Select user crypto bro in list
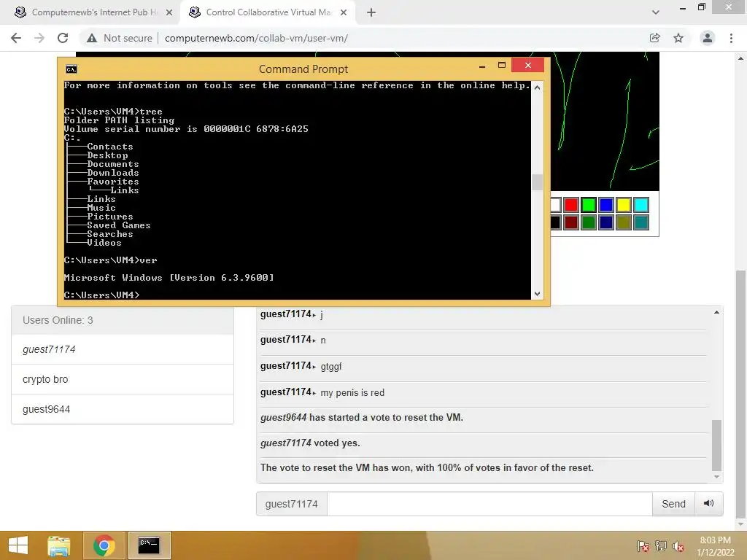Screen dimensions: 747x560 tap(123, 379)
